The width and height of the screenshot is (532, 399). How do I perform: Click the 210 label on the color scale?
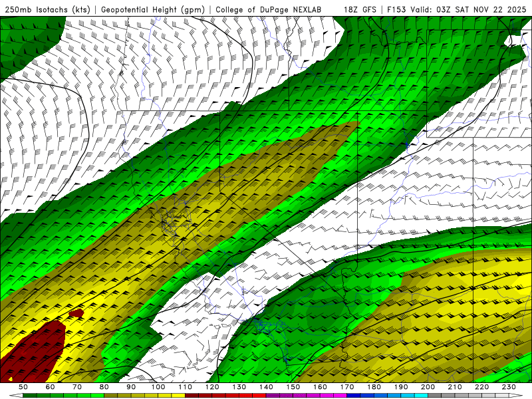click(455, 387)
